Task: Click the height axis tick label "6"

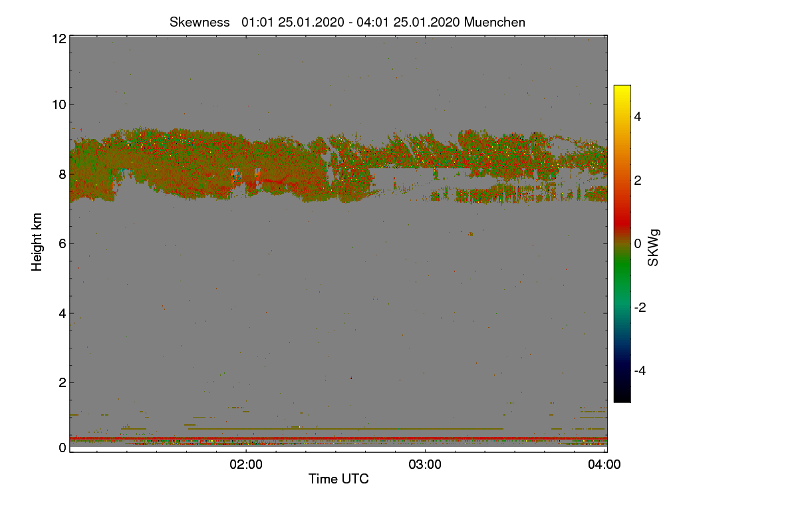Action: [63, 243]
